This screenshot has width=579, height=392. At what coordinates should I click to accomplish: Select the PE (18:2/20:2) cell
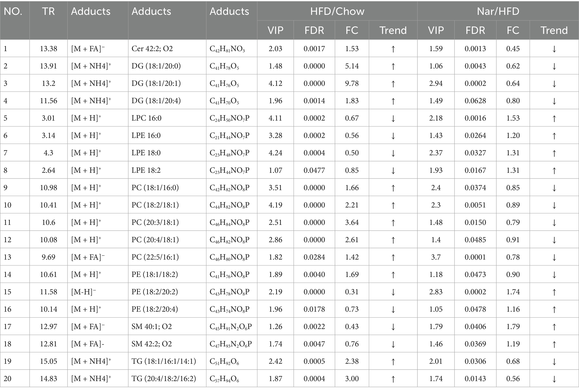pyautogui.click(x=155, y=292)
